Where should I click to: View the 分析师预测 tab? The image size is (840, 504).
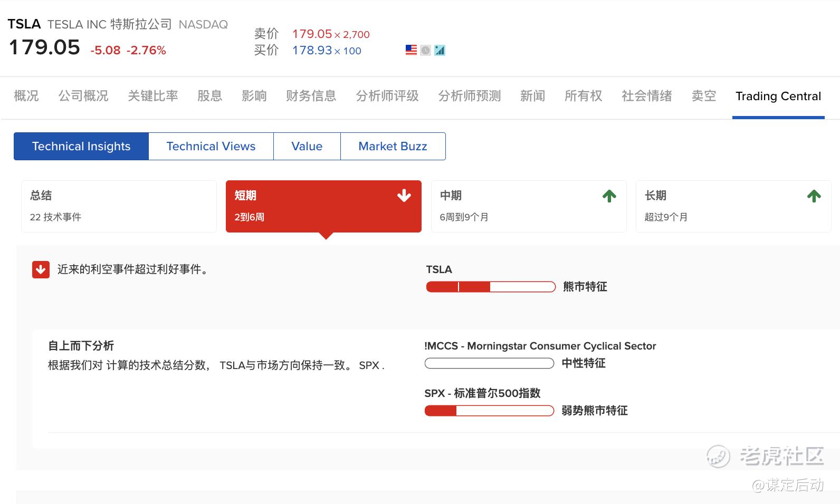point(470,96)
